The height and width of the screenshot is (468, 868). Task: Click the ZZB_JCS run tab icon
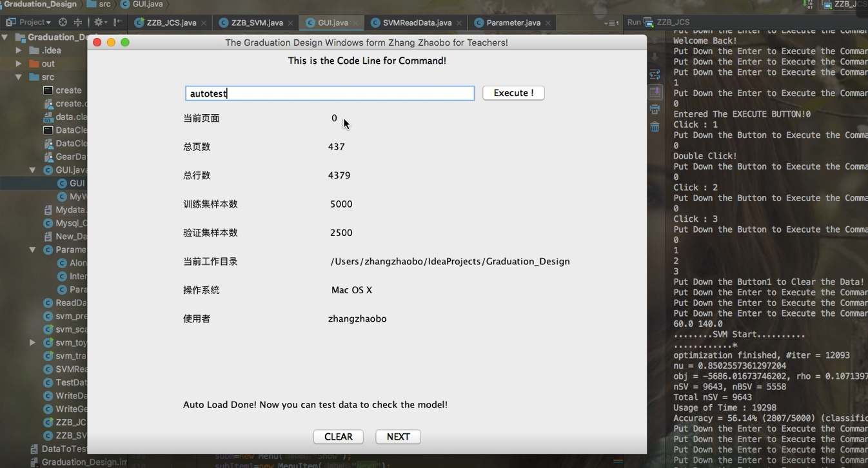point(649,23)
